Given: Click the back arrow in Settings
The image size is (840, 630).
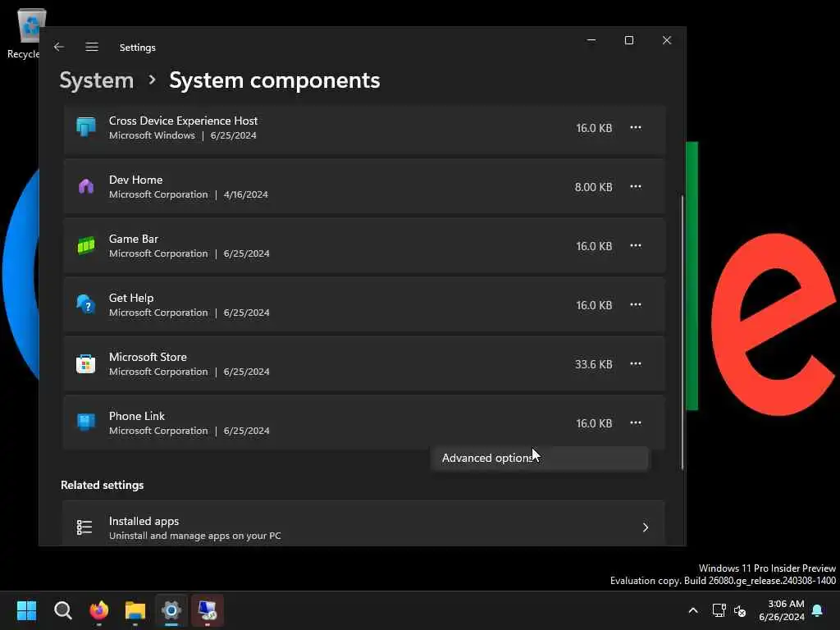Looking at the screenshot, I should click(x=59, y=47).
